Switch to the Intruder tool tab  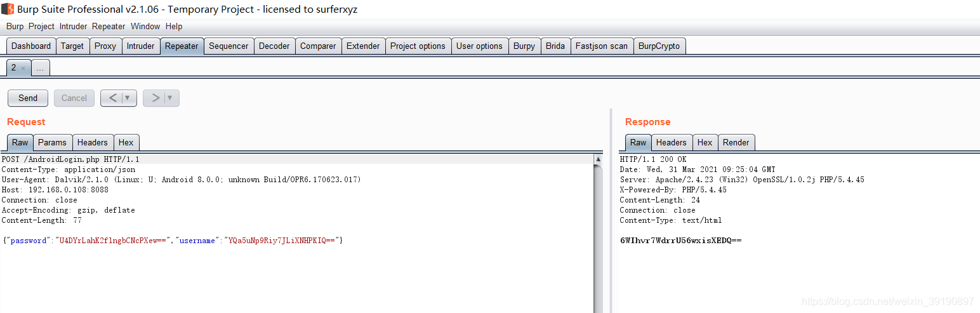click(140, 46)
